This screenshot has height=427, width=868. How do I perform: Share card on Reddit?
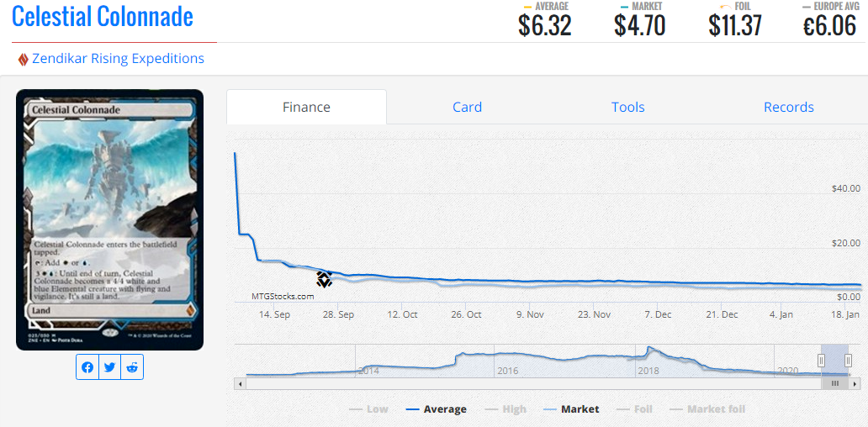tap(132, 367)
